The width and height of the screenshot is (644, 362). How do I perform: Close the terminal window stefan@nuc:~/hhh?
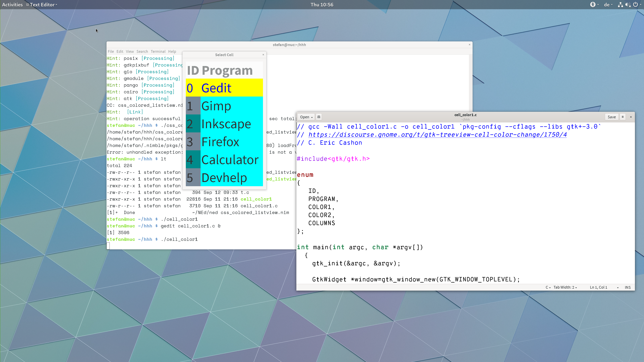[469, 44]
